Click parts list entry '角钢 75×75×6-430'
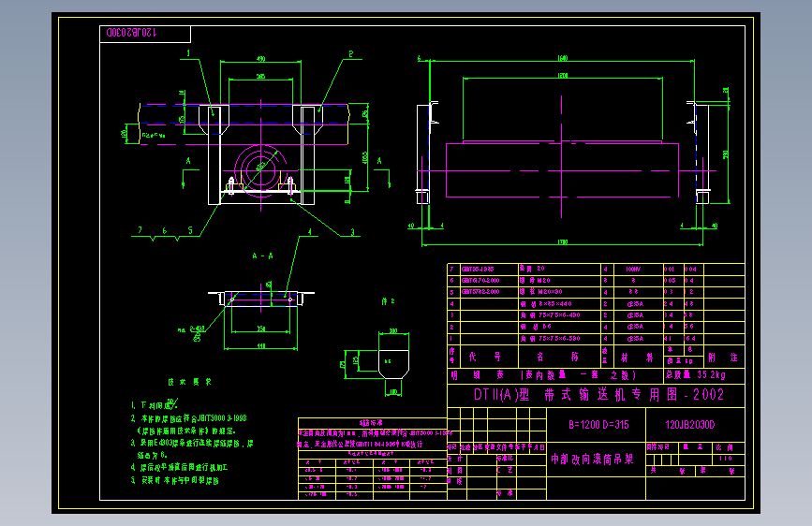Image resolution: width=812 pixels, height=526 pixels. tap(550, 315)
